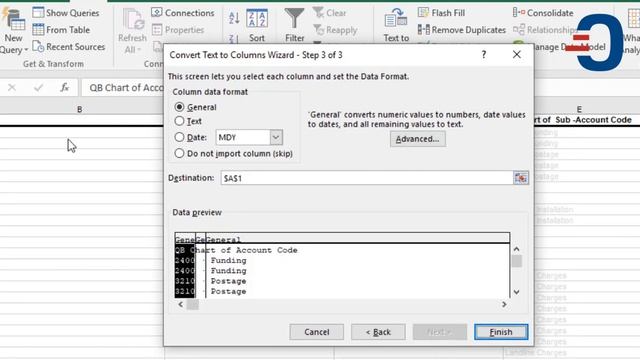Open the Sort dialog
Image resolution: width=640 pixels, height=360 pixels.
(257, 26)
